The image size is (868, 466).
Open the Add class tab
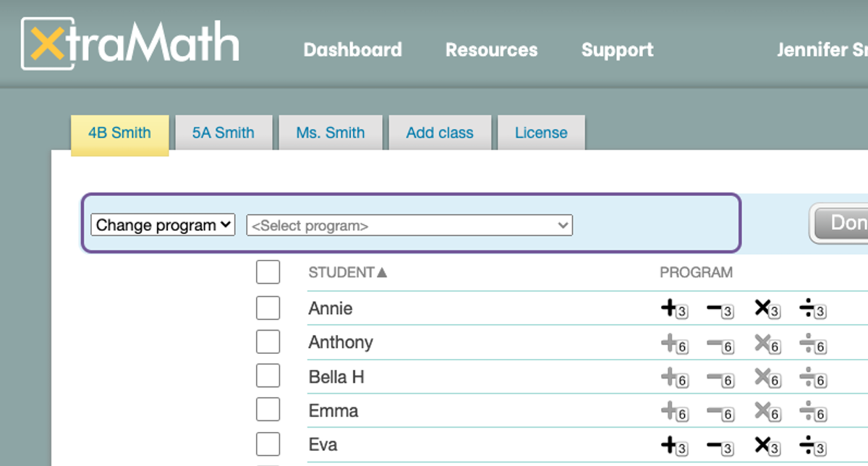(x=440, y=133)
